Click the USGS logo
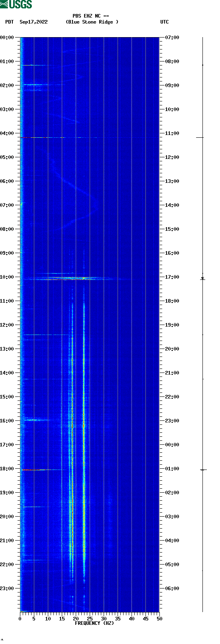220x644 pixels. (16, 4)
